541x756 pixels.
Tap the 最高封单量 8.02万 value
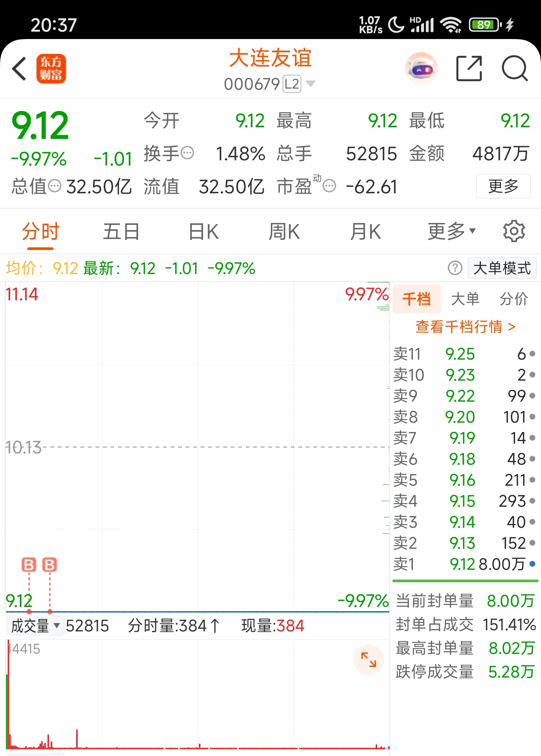tap(512, 648)
